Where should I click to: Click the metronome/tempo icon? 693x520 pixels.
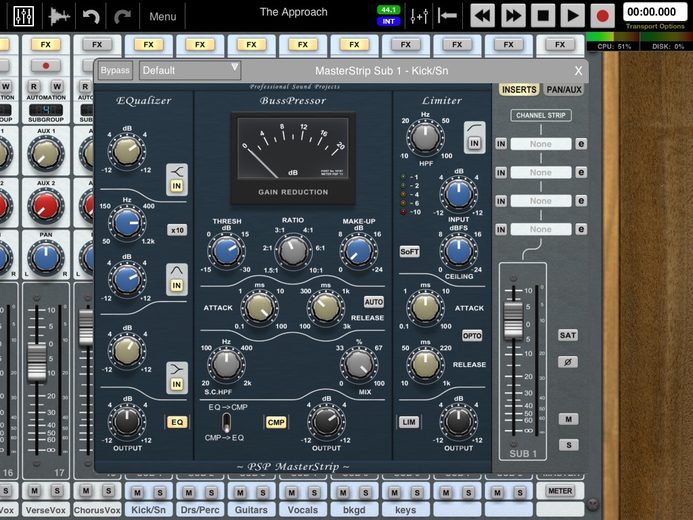pyautogui.click(x=419, y=16)
